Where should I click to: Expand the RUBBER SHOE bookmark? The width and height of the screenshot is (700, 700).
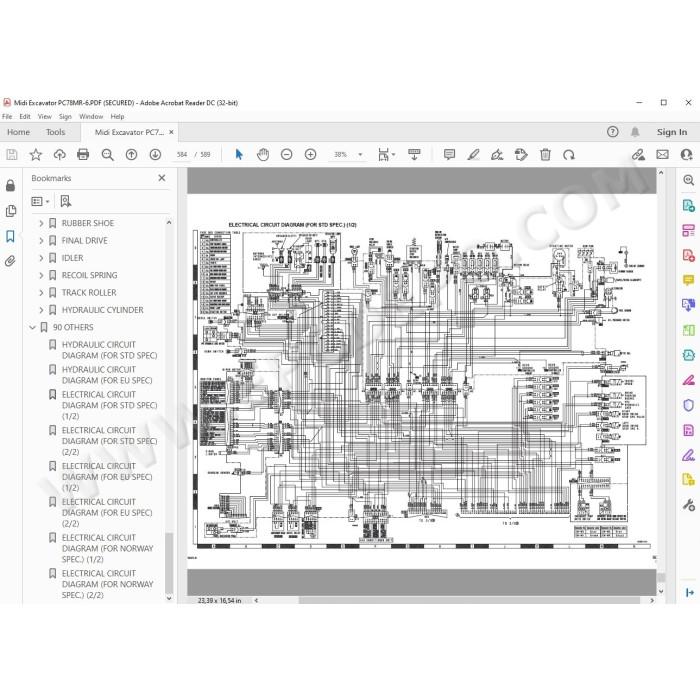(x=41, y=223)
